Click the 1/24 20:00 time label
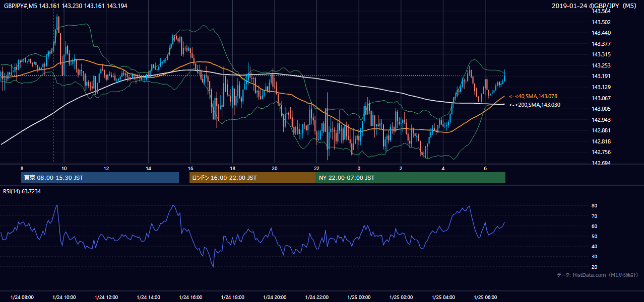 point(275,297)
